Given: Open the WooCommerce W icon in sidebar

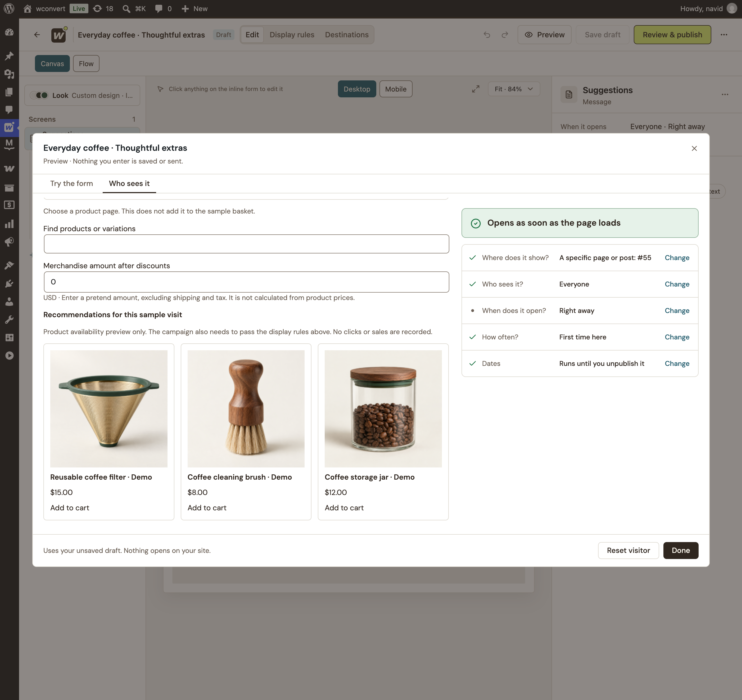Looking at the screenshot, I should tap(9, 169).
